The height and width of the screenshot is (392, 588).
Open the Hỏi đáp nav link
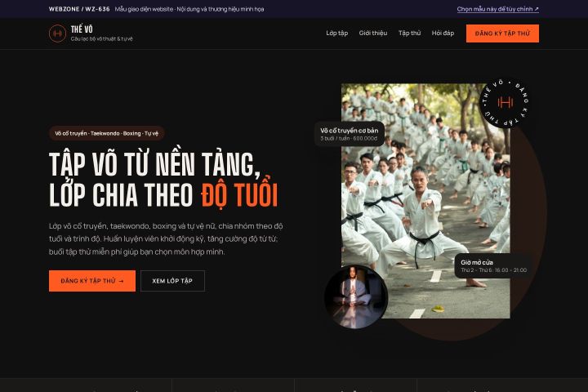pos(443,33)
